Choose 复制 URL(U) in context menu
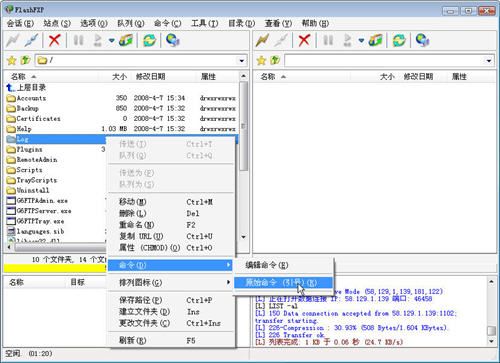The height and width of the screenshot is (363, 500). click(x=171, y=236)
